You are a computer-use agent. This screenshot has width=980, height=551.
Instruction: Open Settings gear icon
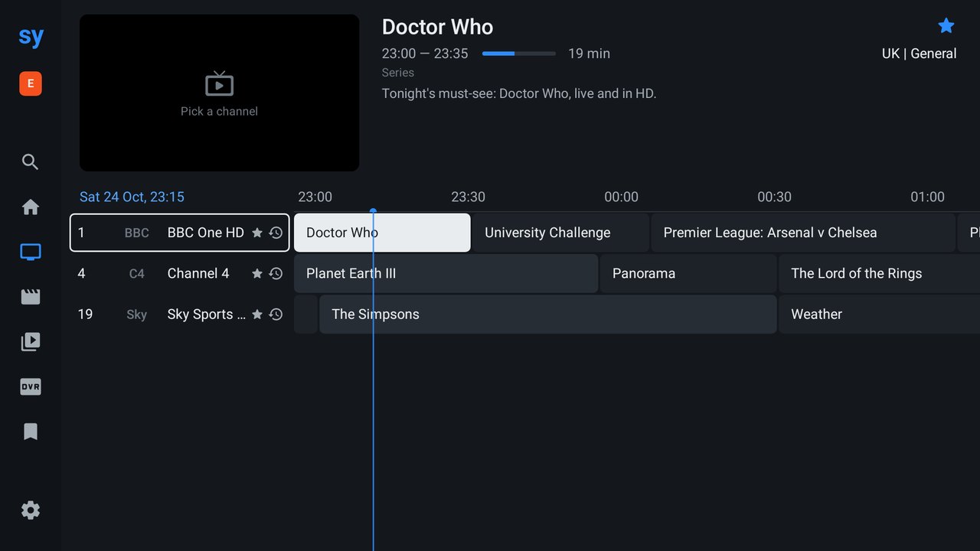tap(31, 510)
